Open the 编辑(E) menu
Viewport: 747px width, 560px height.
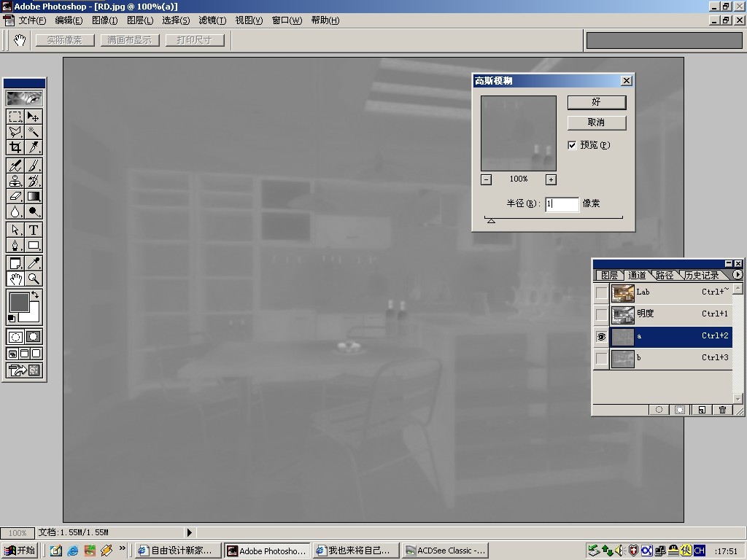coord(69,20)
